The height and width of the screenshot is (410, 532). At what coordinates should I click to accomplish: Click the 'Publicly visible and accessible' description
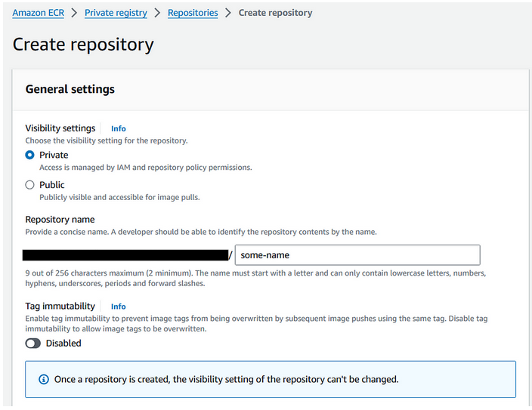pyautogui.click(x=119, y=197)
